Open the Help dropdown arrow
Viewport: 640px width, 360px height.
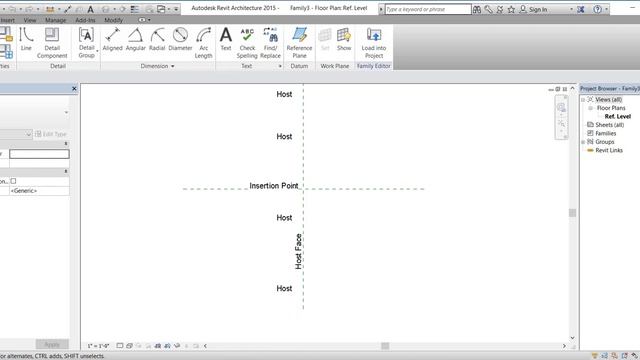(606, 9)
